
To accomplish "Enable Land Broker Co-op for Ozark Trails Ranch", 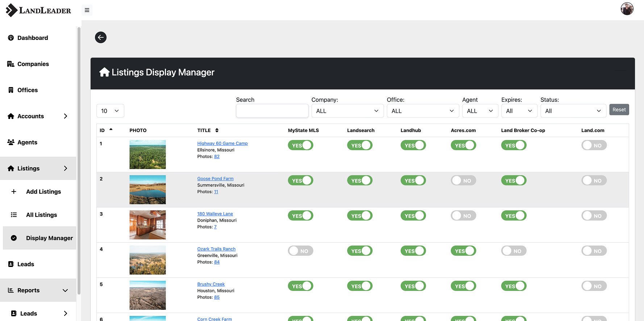I will tap(514, 251).
